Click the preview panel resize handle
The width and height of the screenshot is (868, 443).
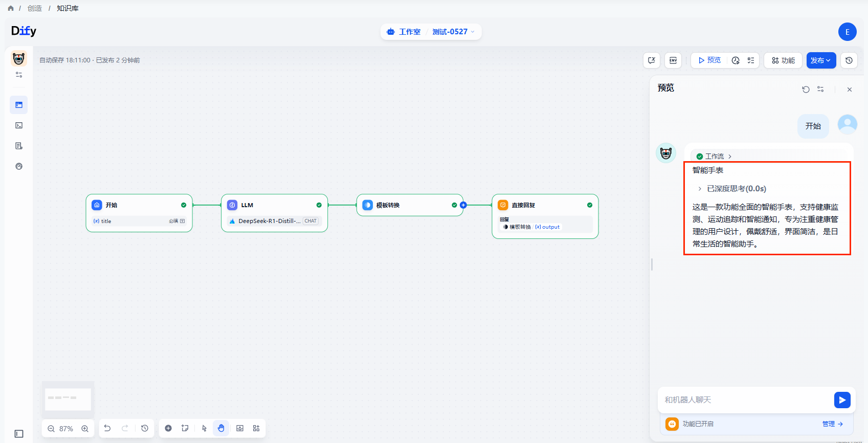[x=652, y=264]
